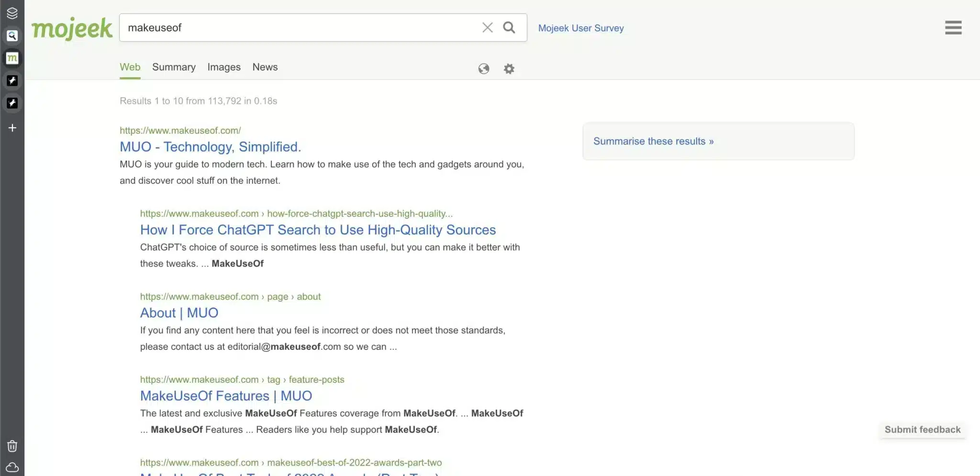Switch to the Web tab
The width and height of the screenshot is (980, 476).
[130, 67]
